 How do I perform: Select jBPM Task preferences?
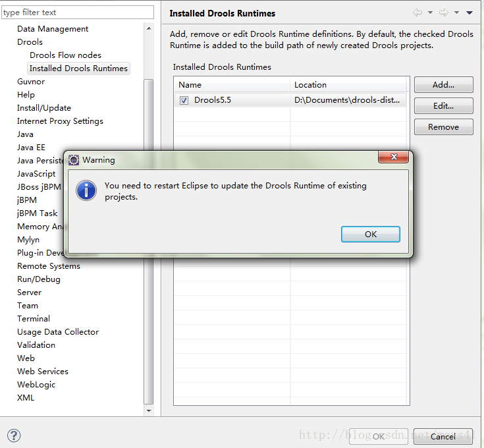(x=38, y=213)
